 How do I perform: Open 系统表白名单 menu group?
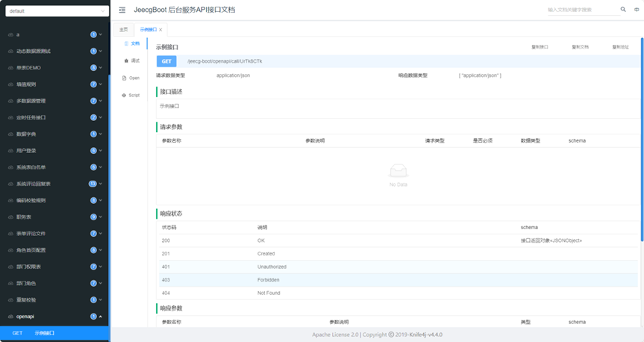54,167
